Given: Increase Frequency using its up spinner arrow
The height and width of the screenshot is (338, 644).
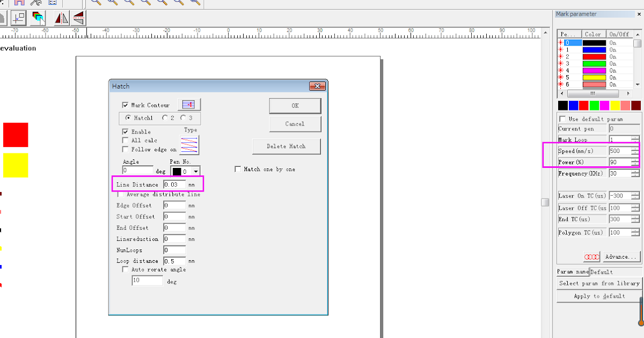Looking at the screenshot, I should point(635,171).
